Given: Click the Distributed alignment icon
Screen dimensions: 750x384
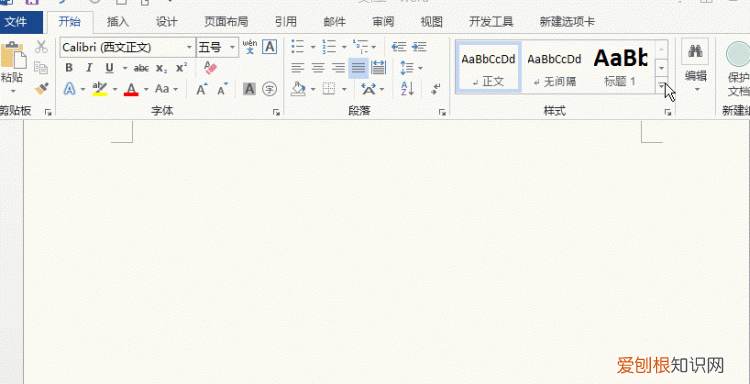Looking at the screenshot, I should (x=379, y=68).
